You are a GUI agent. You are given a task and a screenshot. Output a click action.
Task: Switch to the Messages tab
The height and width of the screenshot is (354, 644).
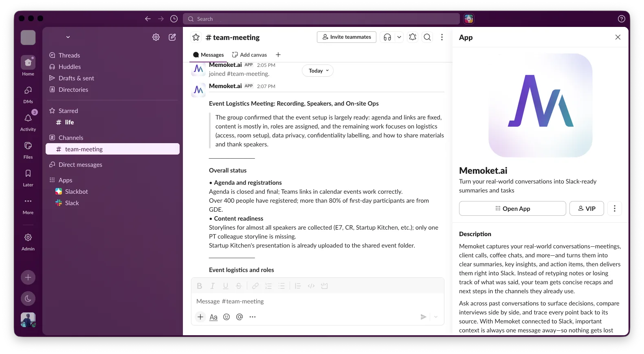click(x=209, y=55)
